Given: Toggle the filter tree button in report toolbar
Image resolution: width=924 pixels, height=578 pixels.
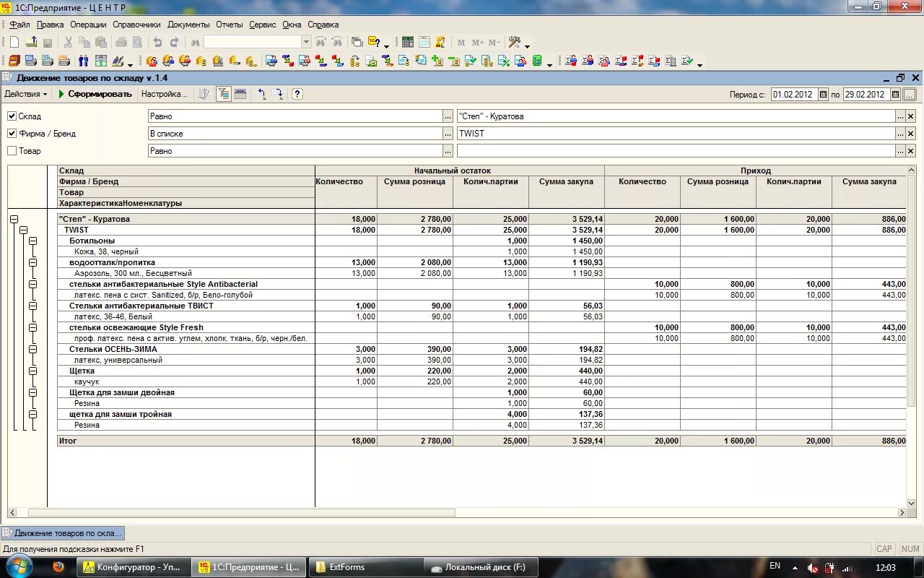Looking at the screenshot, I should [224, 94].
